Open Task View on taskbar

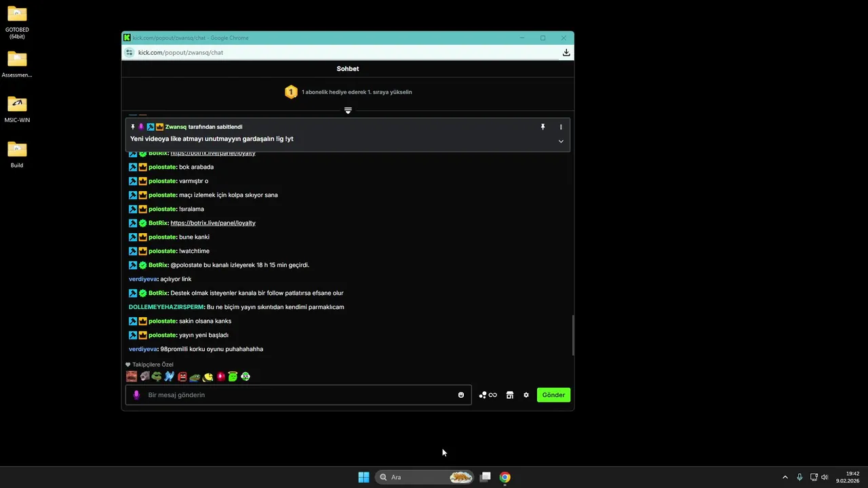click(x=486, y=477)
